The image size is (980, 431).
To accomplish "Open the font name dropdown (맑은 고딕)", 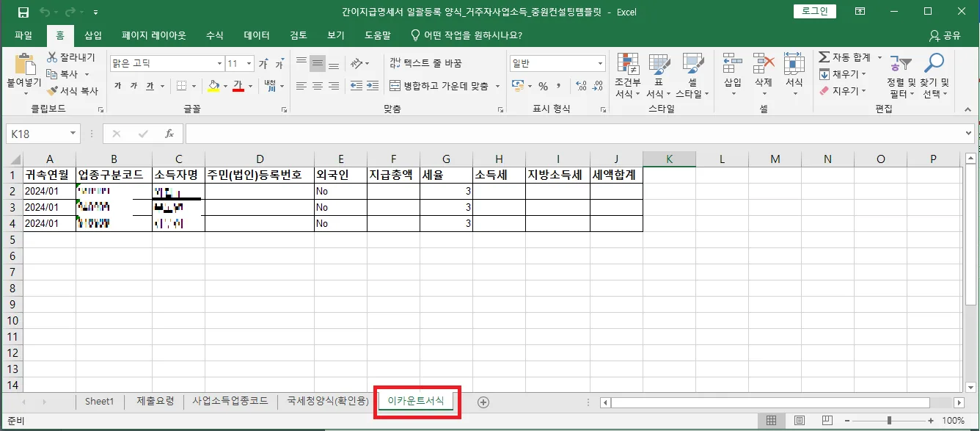I will click(219, 64).
